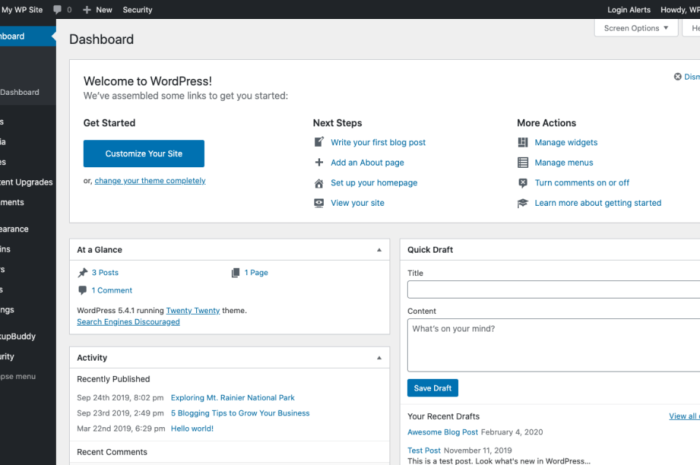Click the Twenty Twenty theme link
This screenshot has width=700, height=465.
click(x=193, y=311)
